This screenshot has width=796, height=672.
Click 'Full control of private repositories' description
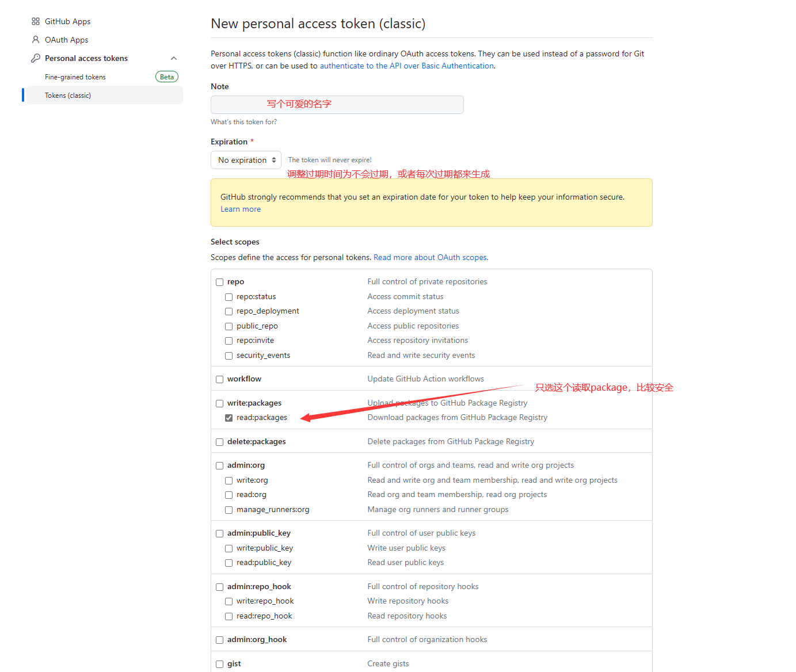coord(427,281)
